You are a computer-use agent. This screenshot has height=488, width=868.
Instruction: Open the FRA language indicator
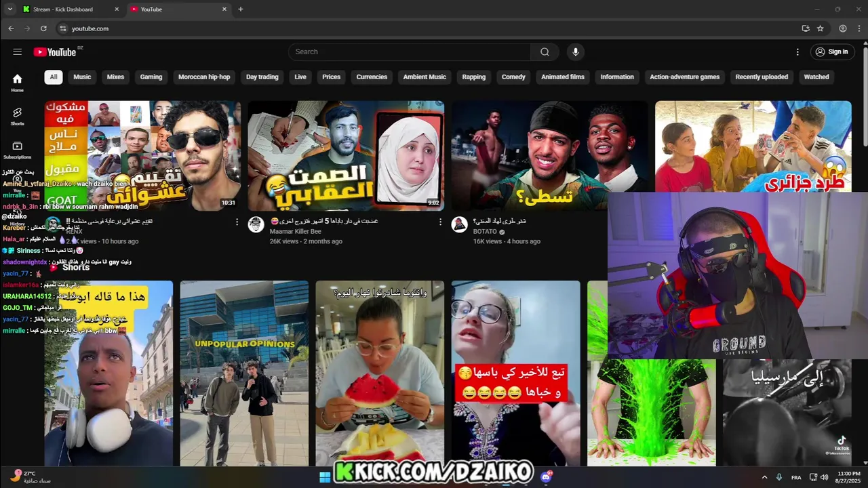(x=796, y=477)
